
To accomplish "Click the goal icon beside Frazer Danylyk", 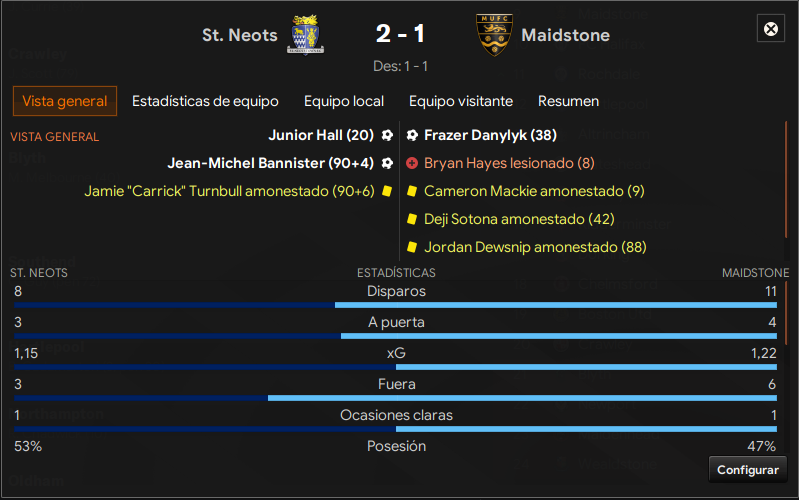I will pyautogui.click(x=412, y=135).
